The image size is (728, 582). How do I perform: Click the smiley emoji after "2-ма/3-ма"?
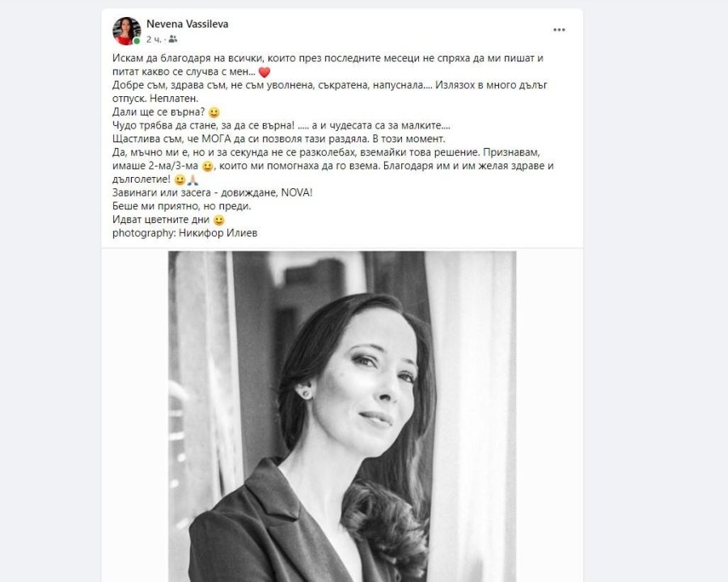click(x=207, y=167)
